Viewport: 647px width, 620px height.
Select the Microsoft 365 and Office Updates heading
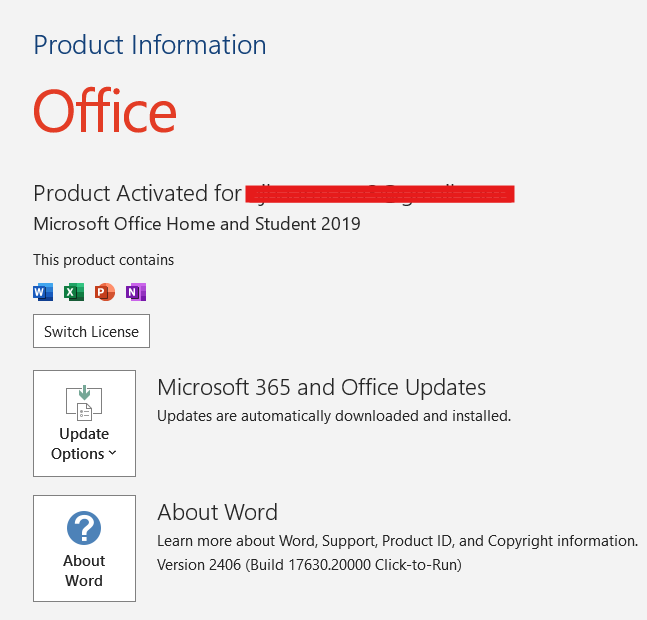[x=321, y=387]
